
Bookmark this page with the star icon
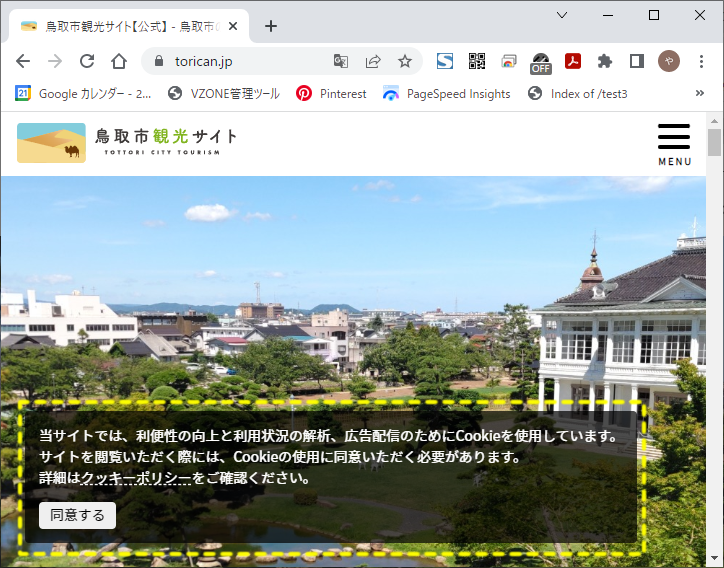tap(405, 61)
